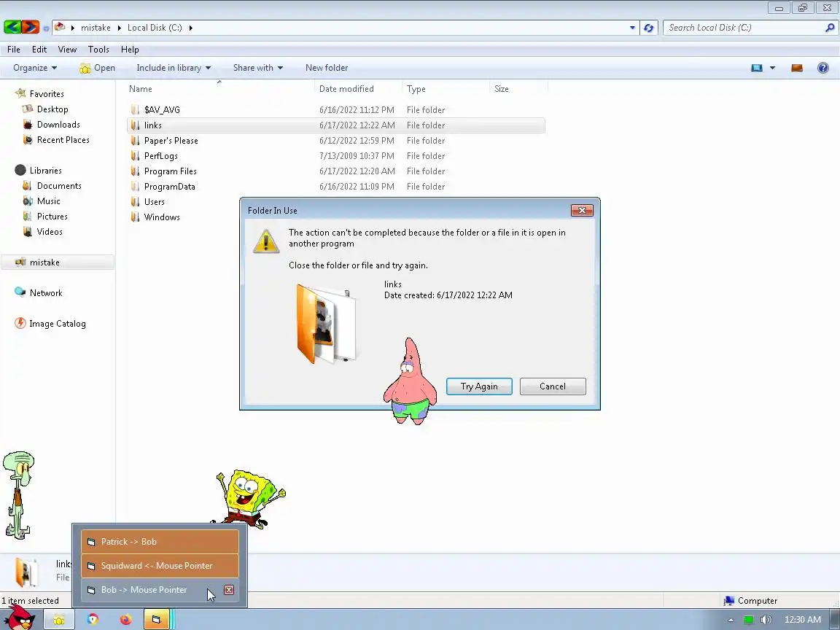Switch to Squidward <- Mouse Pointer entry
Image resolution: width=840 pixels, height=630 pixels.
pyautogui.click(x=160, y=566)
